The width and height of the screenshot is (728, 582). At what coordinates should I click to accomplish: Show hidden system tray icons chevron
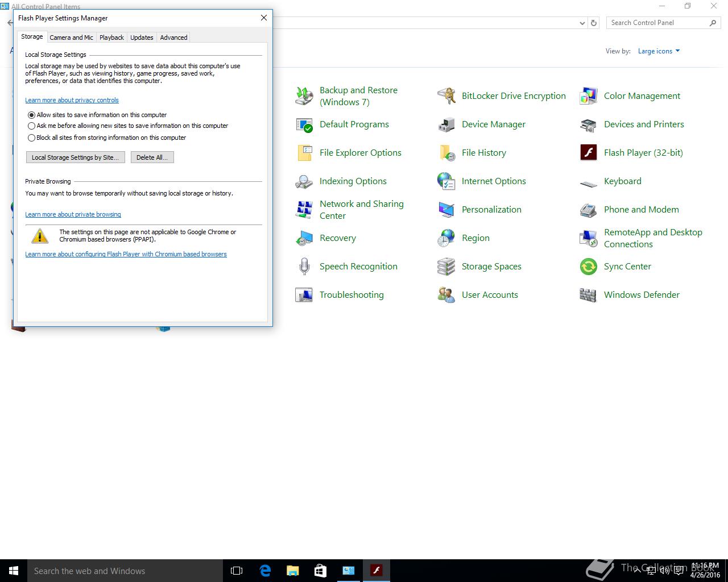(x=638, y=571)
